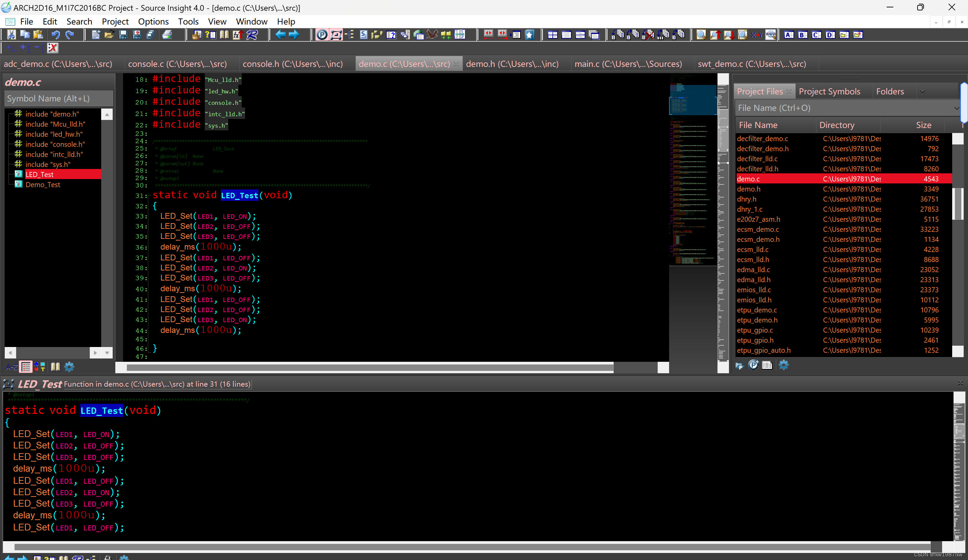Open the File Name combo dropdown arrow

[957, 108]
